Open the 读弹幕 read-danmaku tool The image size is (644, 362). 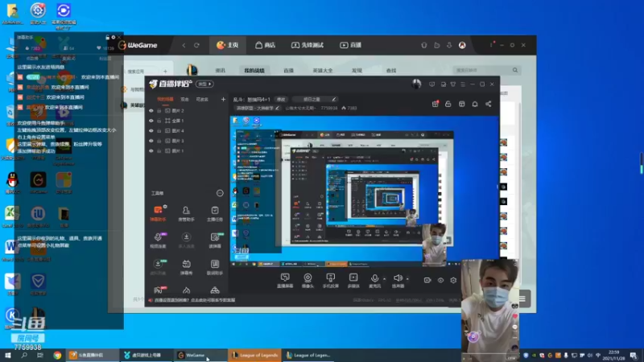215,240
